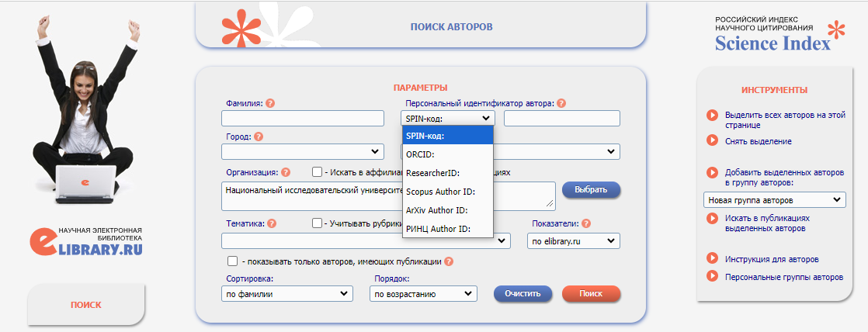
Task: Click the eLibrary.ru logo
Action: pyautogui.click(x=87, y=241)
